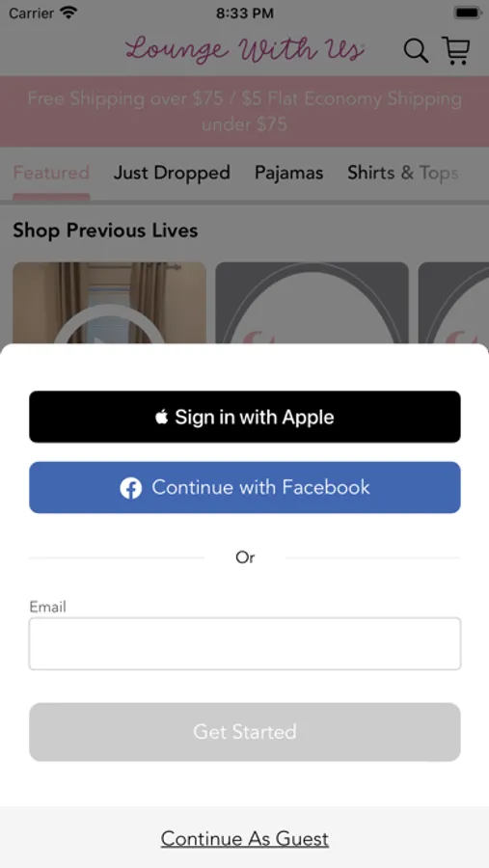Click the Get Started button
Image resolution: width=489 pixels, height=868 pixels.
[x=245, y=732]
